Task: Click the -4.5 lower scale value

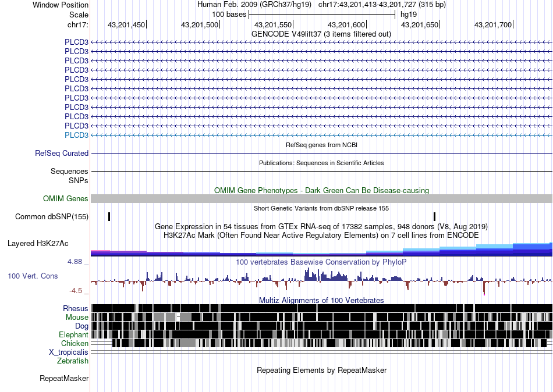Action: click(76, 291)
